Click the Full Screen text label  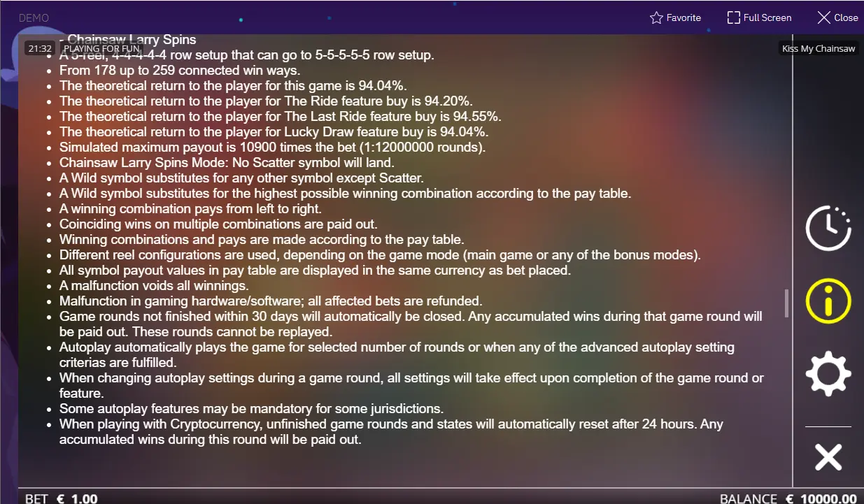pos(767,17)
